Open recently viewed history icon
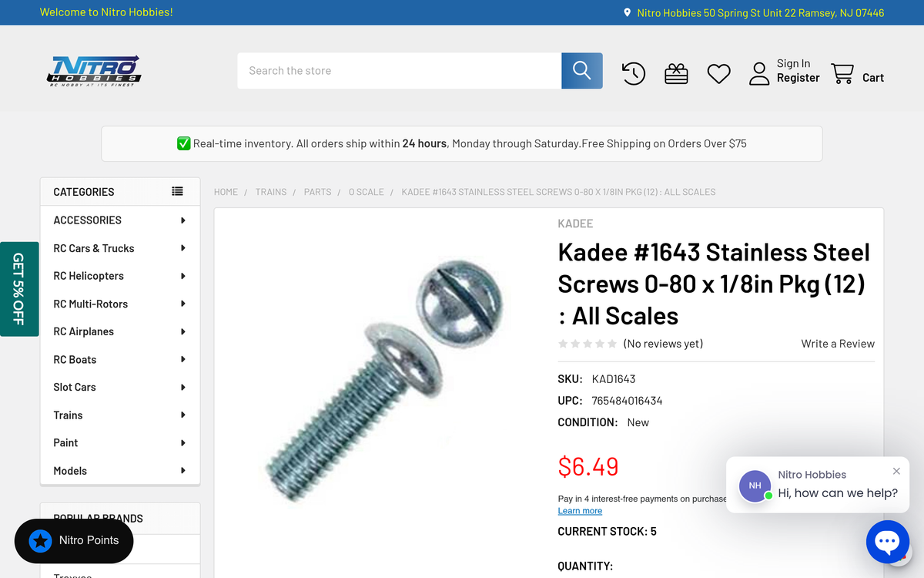This screenshot has height=578, width=924. [633, 74]
